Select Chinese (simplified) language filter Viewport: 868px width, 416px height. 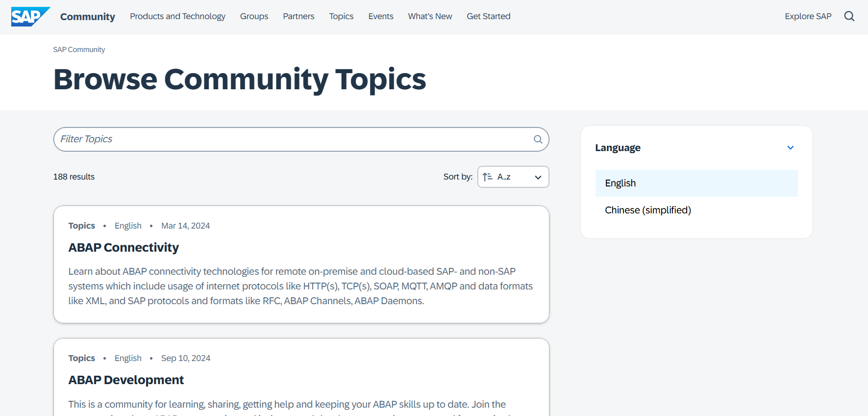tap(647, 210)
